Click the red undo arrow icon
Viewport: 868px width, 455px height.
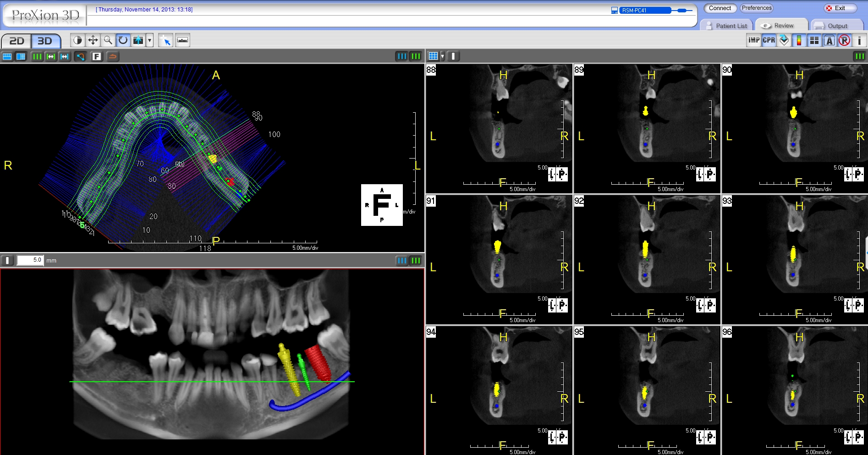[113, 56]
